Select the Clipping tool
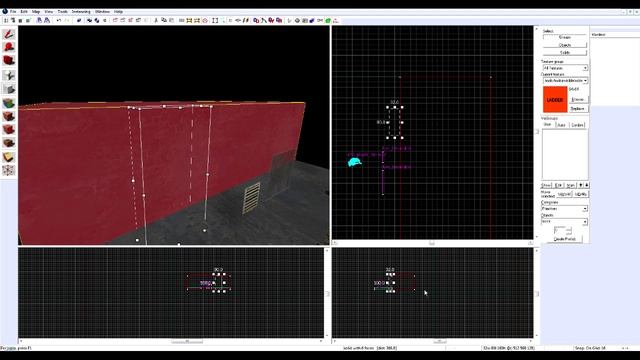 tap(9, 157)
